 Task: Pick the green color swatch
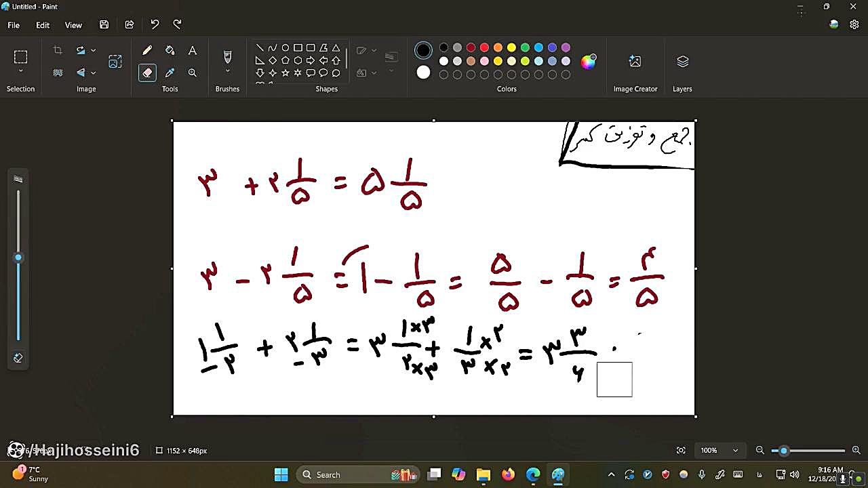[525, 47]
